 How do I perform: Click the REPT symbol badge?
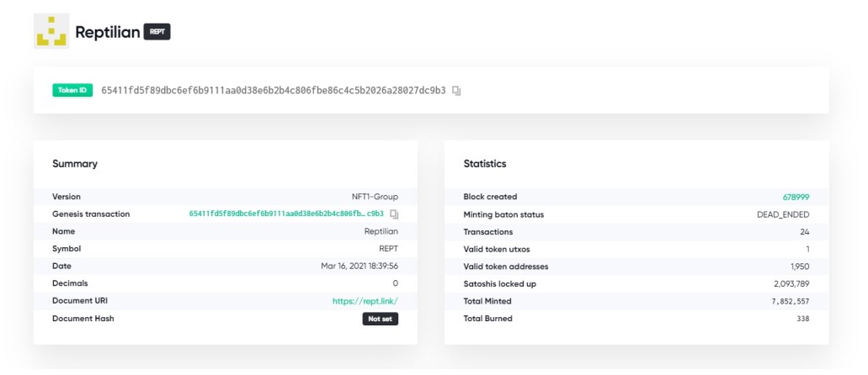click(x=157, y=32)
